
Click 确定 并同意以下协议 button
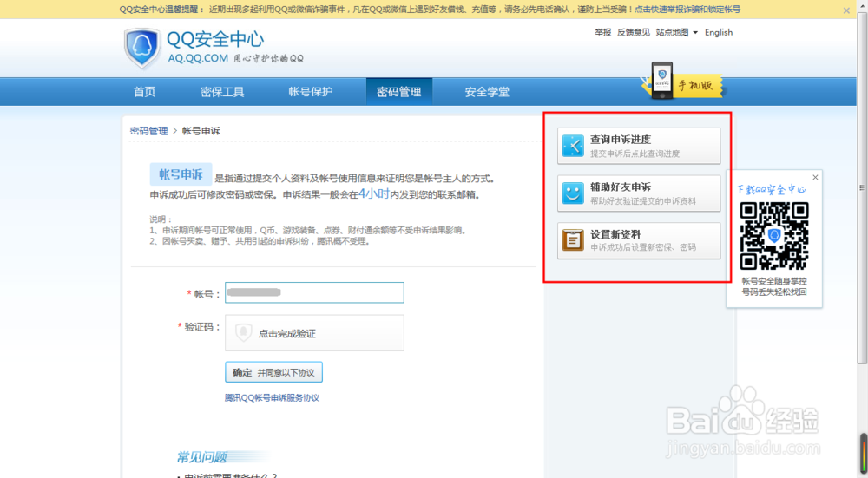point(273,372)
